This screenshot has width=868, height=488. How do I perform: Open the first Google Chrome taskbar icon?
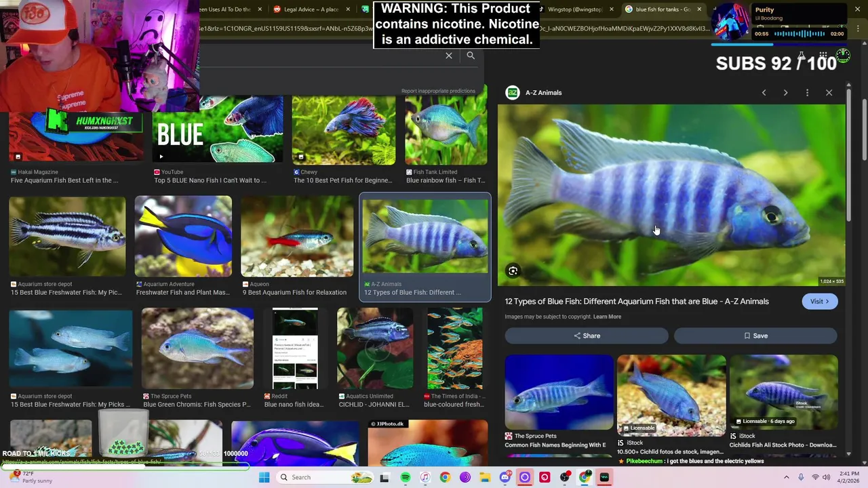tap(445, 477)
